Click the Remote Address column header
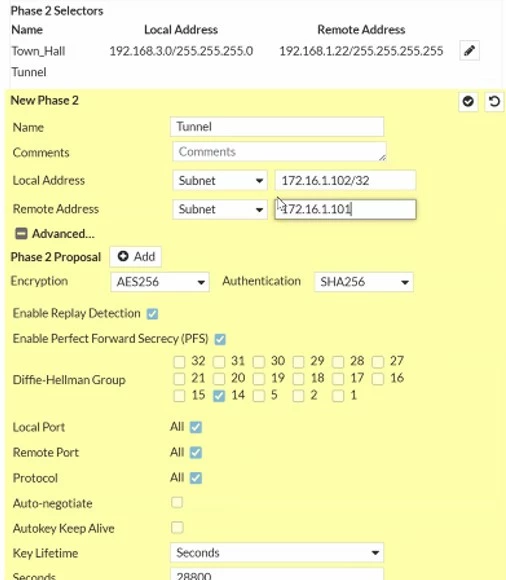Viewport: 506px width, 580px height. pos(361,30)
